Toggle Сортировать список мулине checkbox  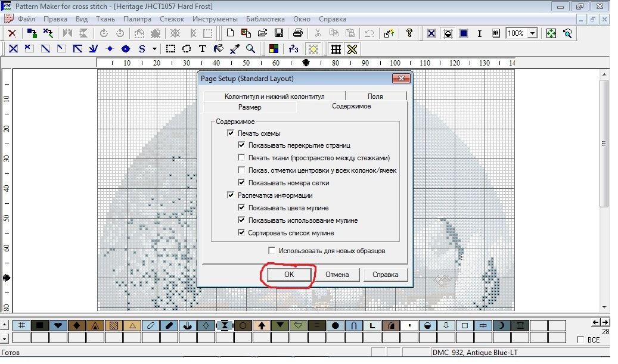[241, 233]
